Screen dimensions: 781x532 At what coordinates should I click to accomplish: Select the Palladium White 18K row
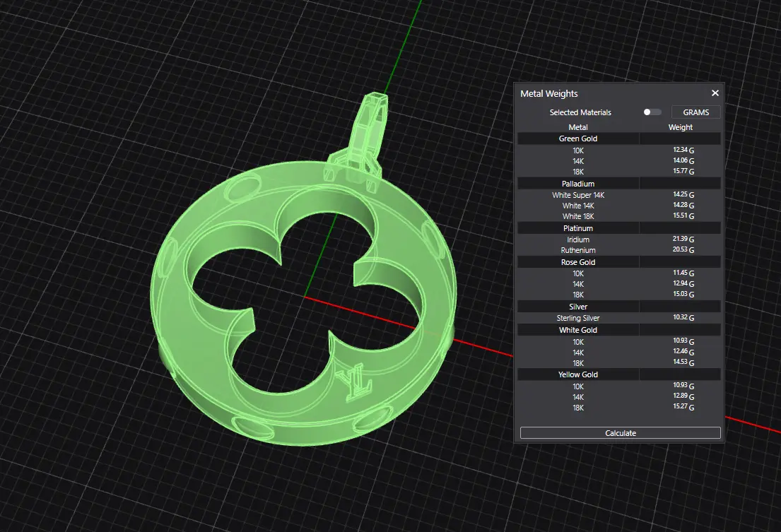pos(619,216)
